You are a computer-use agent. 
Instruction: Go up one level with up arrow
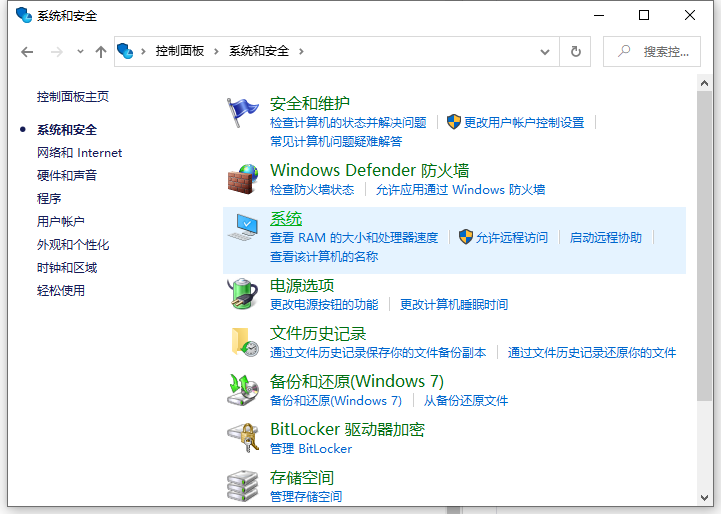(100, 51)
